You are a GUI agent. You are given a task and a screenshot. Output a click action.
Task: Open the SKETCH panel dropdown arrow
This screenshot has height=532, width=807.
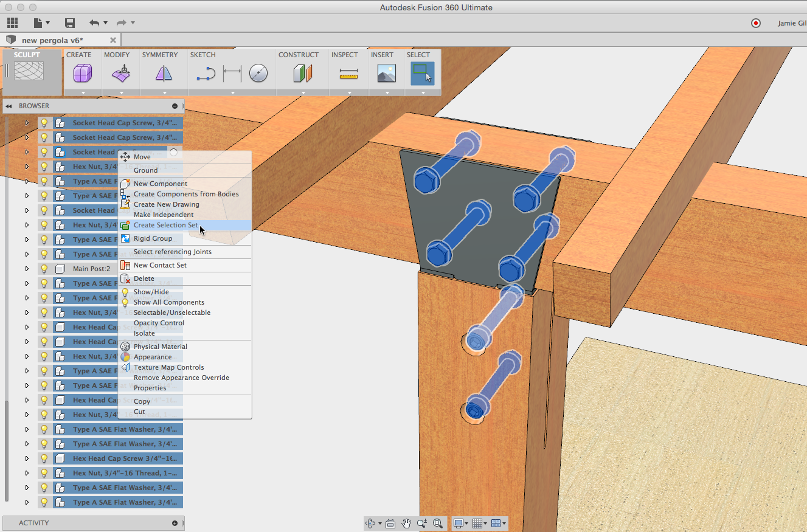click(x=232, y=93)
